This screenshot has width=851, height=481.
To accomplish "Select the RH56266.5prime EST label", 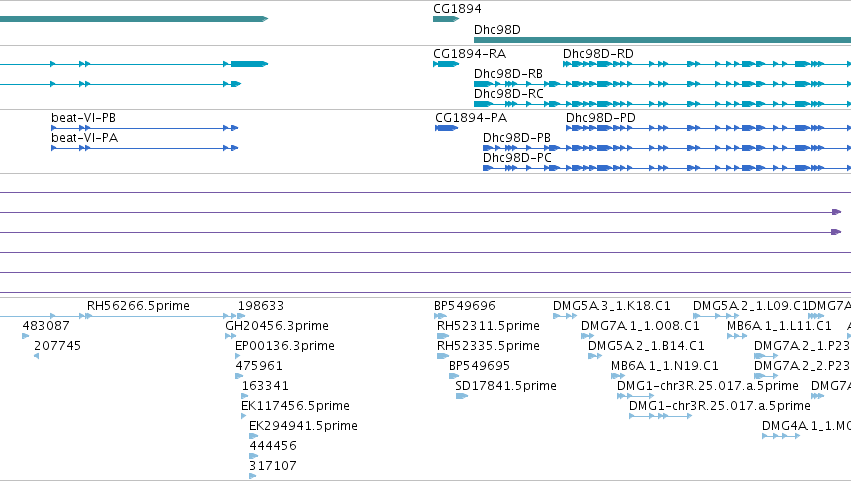I will click(x=138, y=306).
